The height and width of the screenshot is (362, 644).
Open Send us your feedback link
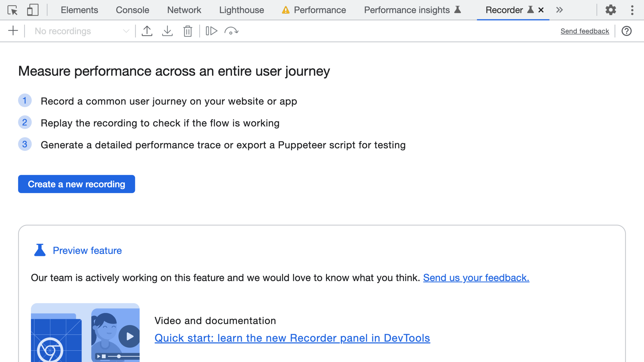(476, 278)
